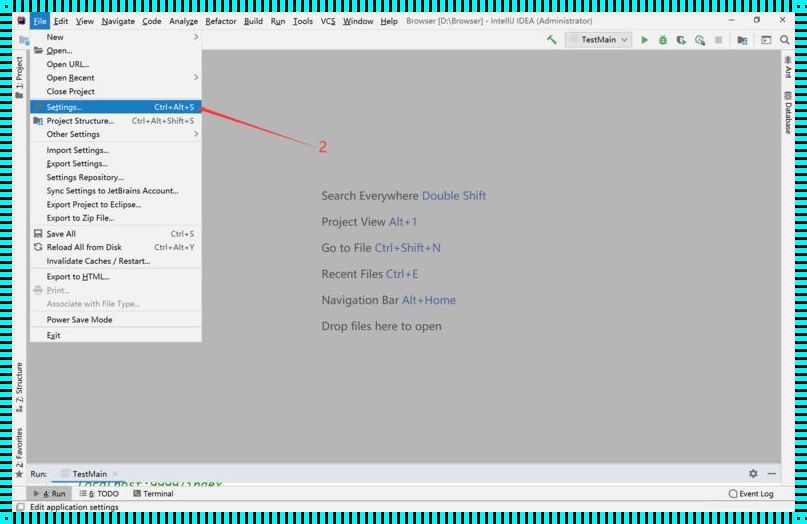This screenshot has height=524, width=807.
Task: Open the Event Log button
Action: (x=751, y=494)
